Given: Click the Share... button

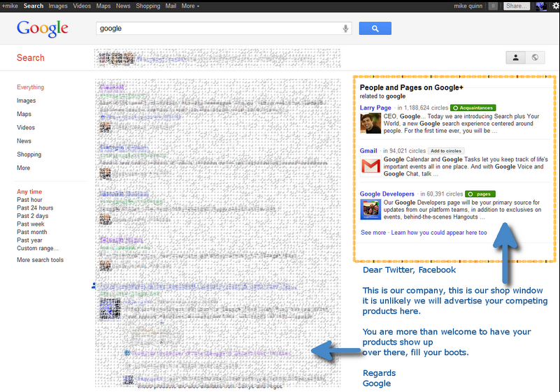Looking at the screenshot, I should click(x=517, y=6).
